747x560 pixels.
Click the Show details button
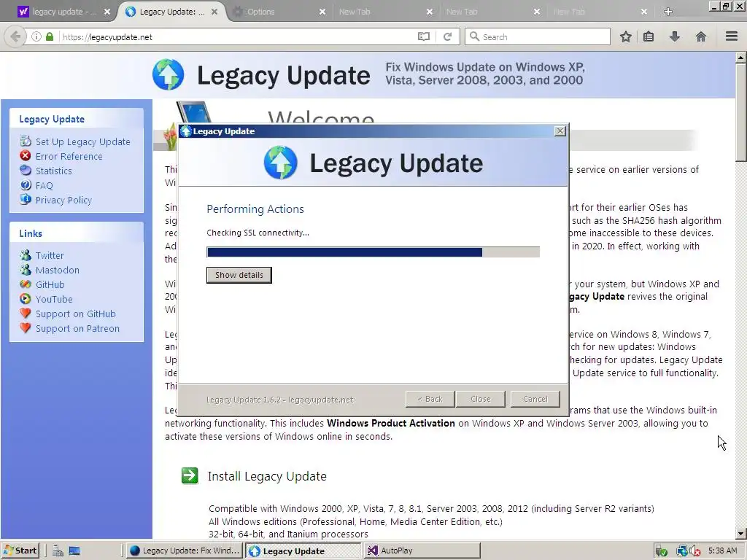coord(239,275)
